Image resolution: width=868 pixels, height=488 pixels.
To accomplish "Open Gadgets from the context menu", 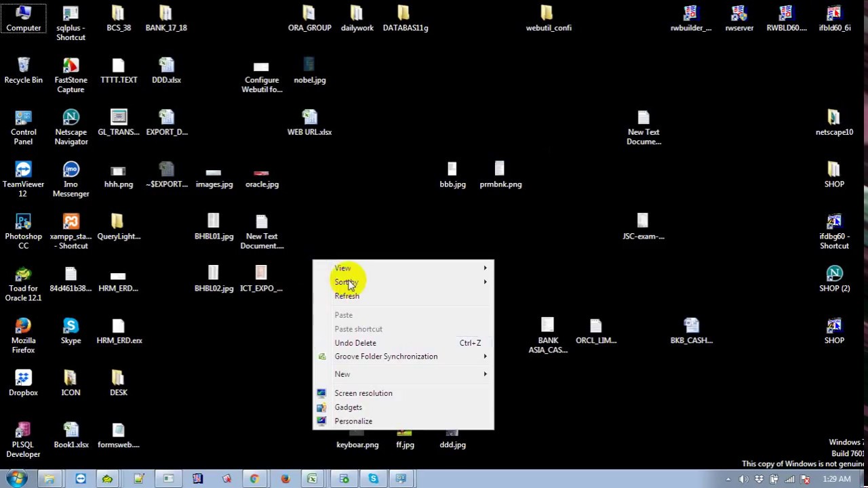I will tap(403, 407).
